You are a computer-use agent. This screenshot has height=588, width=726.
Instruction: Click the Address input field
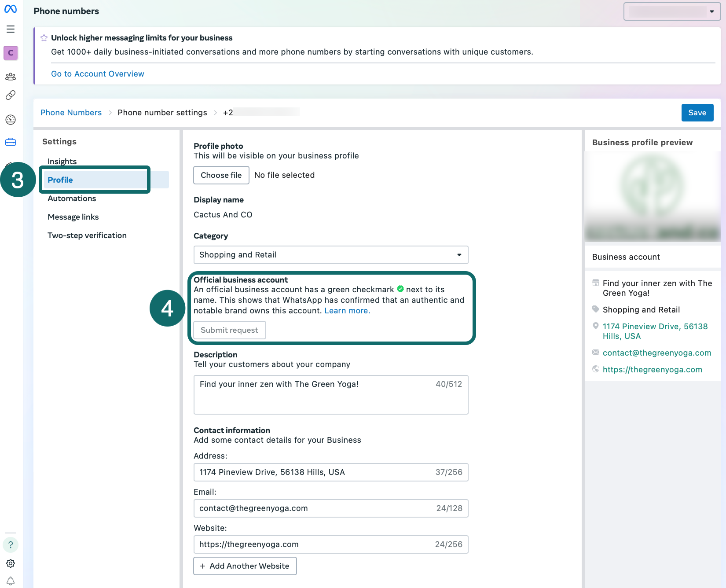331,472
